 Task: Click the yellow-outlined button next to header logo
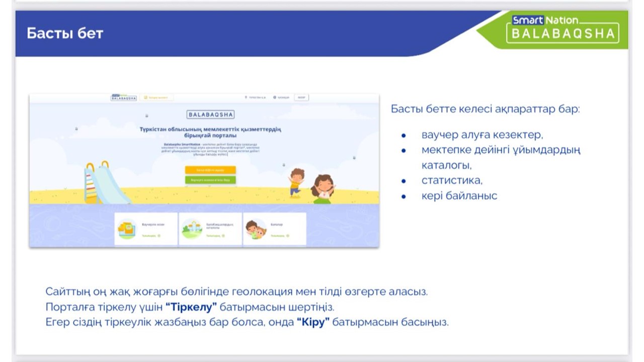click(156, 98)
